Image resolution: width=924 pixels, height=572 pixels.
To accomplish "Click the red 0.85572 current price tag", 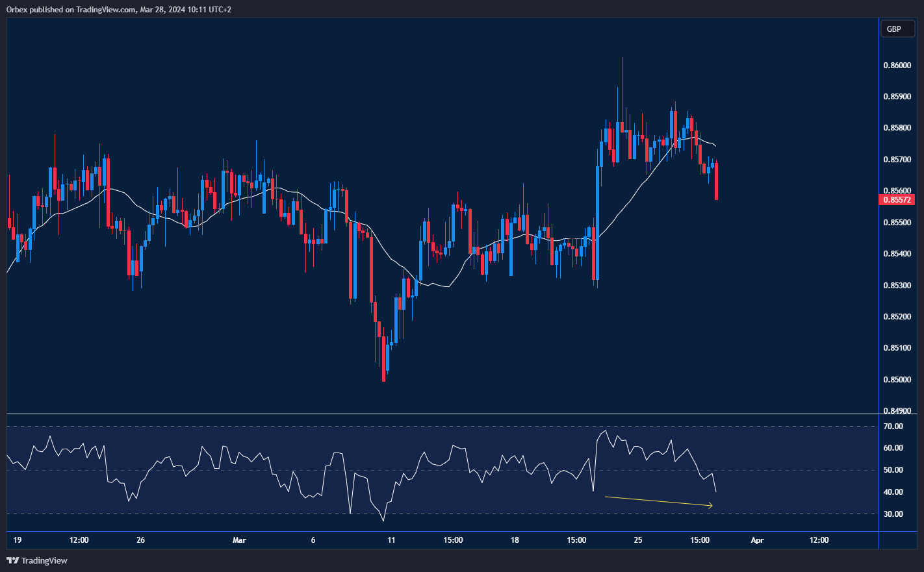I will [x=897, y=200].
